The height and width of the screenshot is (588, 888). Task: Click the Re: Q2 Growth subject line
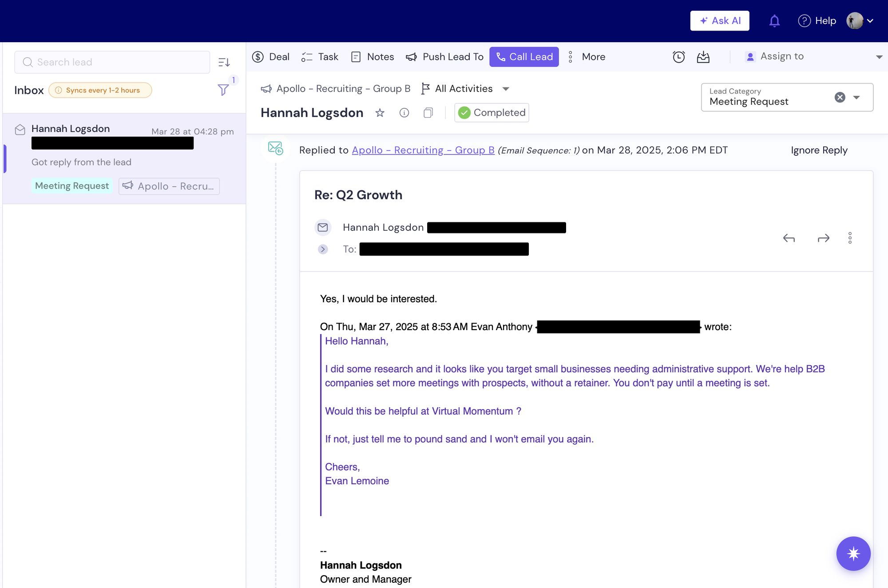pyautogui.click(x=358, y=195)
